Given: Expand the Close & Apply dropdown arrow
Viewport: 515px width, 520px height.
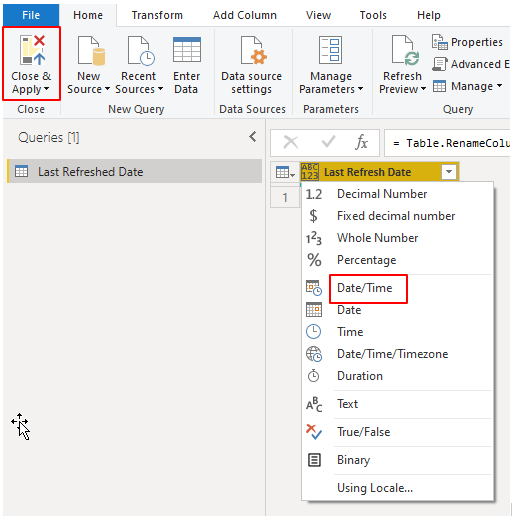Looking at the screenshot, I should click(x=46, y=89).
